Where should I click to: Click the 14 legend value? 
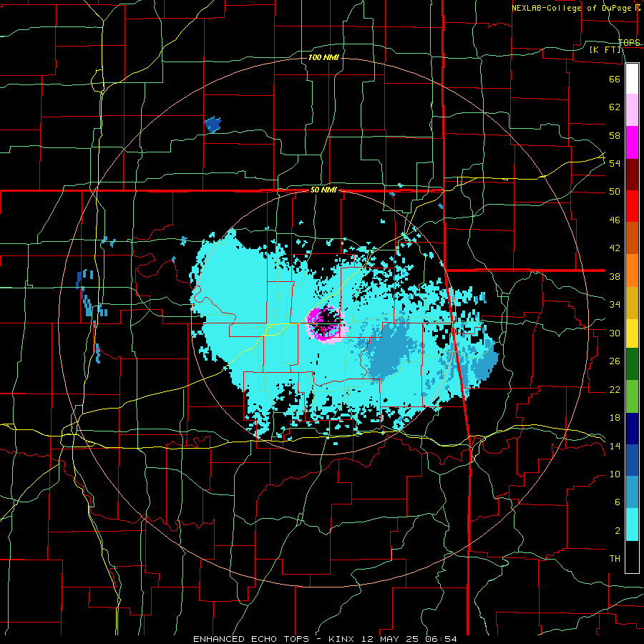(615, 446)
